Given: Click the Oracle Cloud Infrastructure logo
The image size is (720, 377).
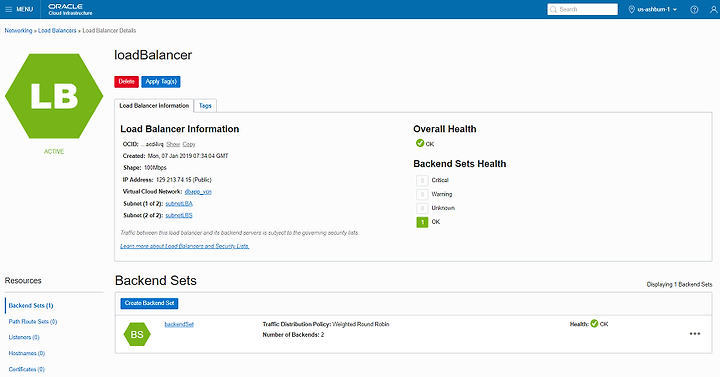Looking at the screenshot, I should click(70, 9).
